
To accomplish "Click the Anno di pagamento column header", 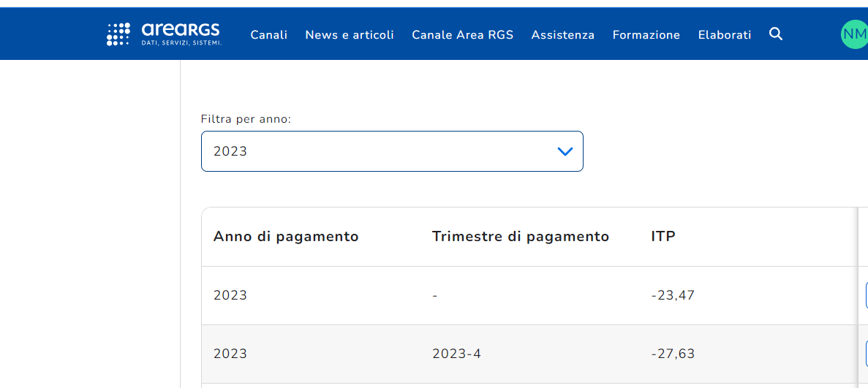I will click(286, 237).
